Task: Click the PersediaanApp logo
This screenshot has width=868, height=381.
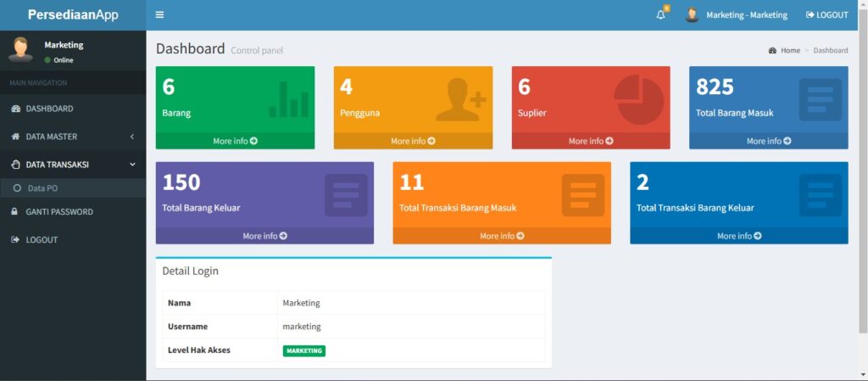Action: 73,15
